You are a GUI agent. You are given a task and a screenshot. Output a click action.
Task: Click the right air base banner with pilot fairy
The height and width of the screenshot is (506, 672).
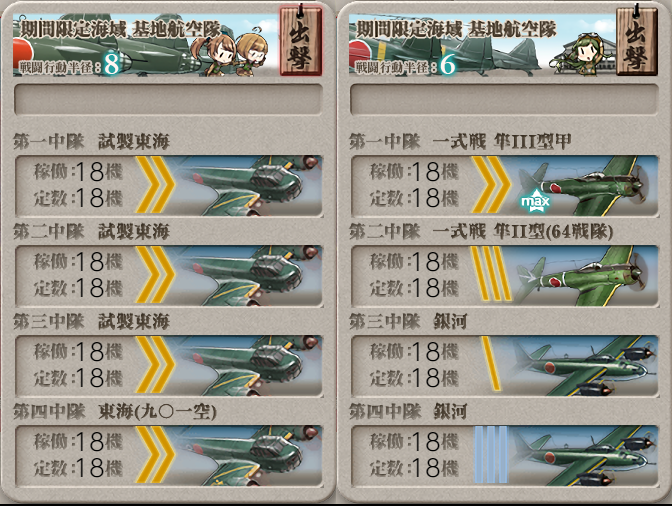(482, 45)
